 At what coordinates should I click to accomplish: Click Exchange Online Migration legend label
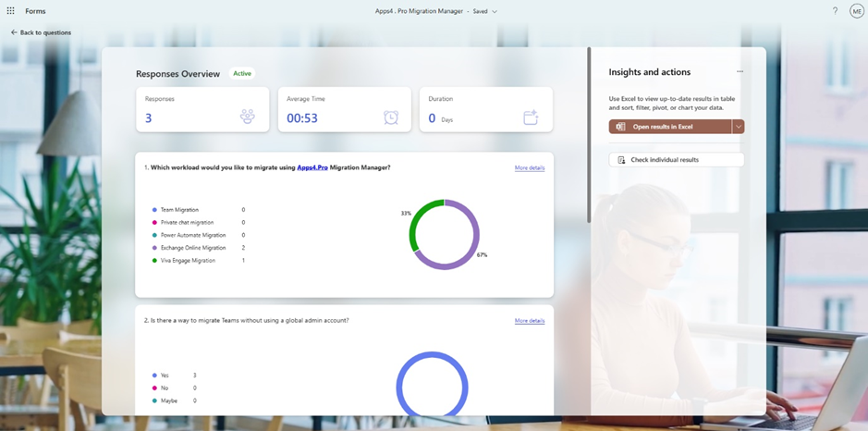coord(193,248)
